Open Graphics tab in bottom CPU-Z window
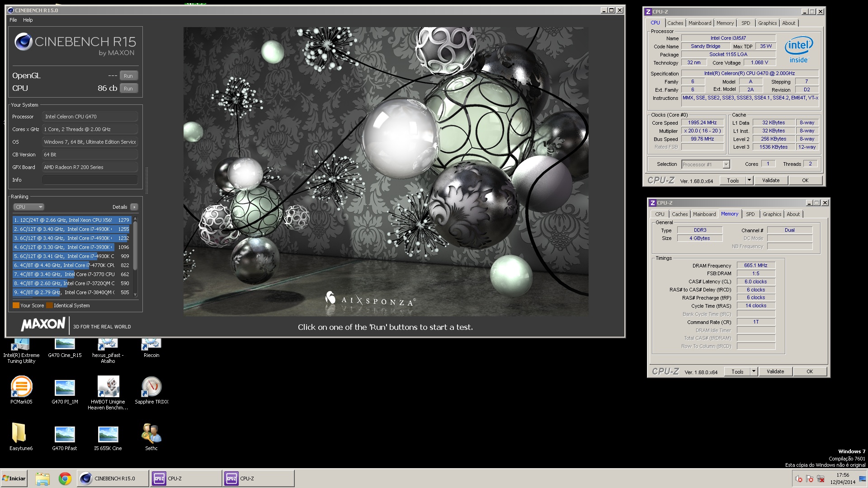This screenshot has height=488, width=868. 772,214
